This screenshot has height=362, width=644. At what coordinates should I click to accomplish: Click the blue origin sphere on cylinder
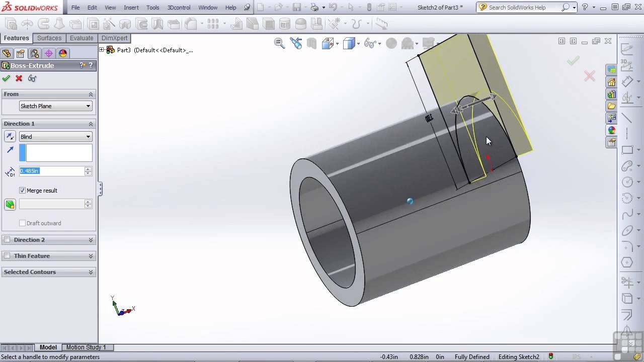click(x=410, y=201)
